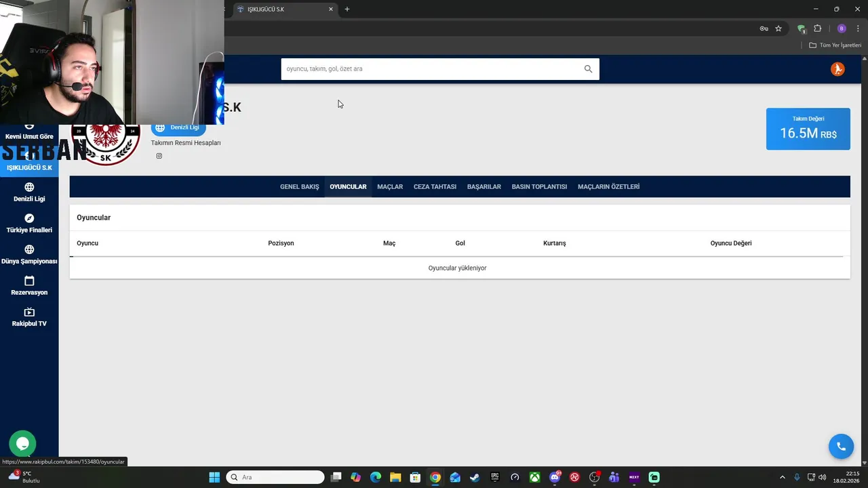Open the Windows Start menu
This screenshot has height=488, width=868.
pyautogui.click(x=214, y=477)
